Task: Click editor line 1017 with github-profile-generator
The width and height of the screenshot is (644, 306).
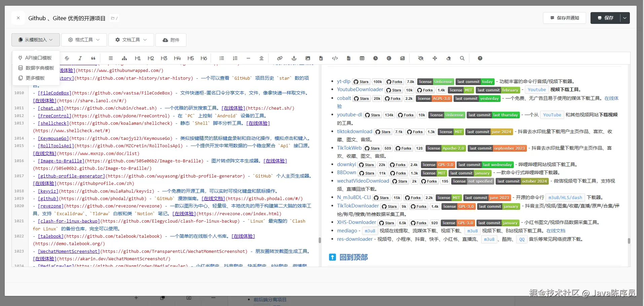Action: coord(172,180)
